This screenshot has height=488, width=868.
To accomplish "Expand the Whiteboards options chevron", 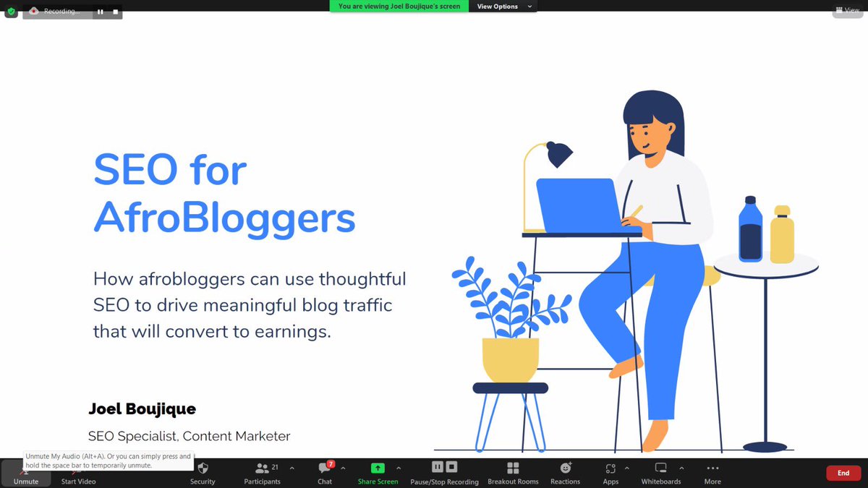I will (682, 468).
